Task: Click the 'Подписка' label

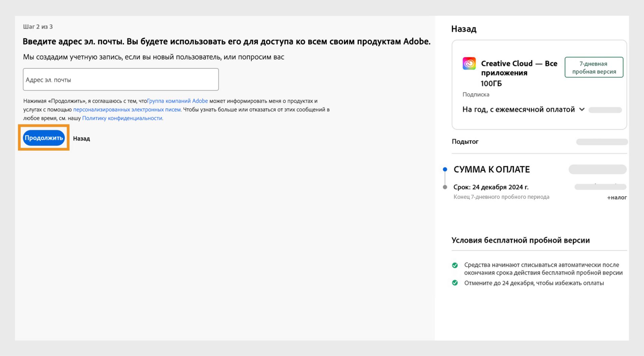Action: (x=476, y=95)
